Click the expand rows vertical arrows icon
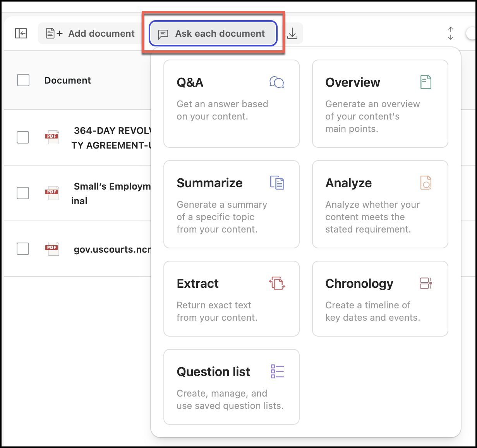The width and height of the screenshot is (477, 448). coord(451,34)
